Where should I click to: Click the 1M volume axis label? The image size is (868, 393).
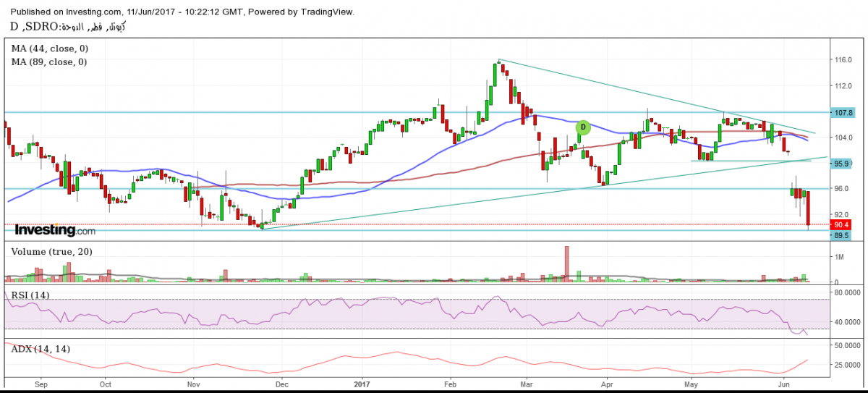839,257
